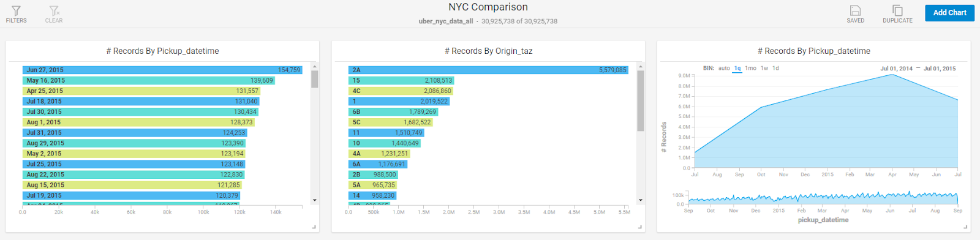The height and width of the screenshot is (240, 980).
Task: Choose the 1d bin interval
Action: pyautogui.click(x=775, y=68)
